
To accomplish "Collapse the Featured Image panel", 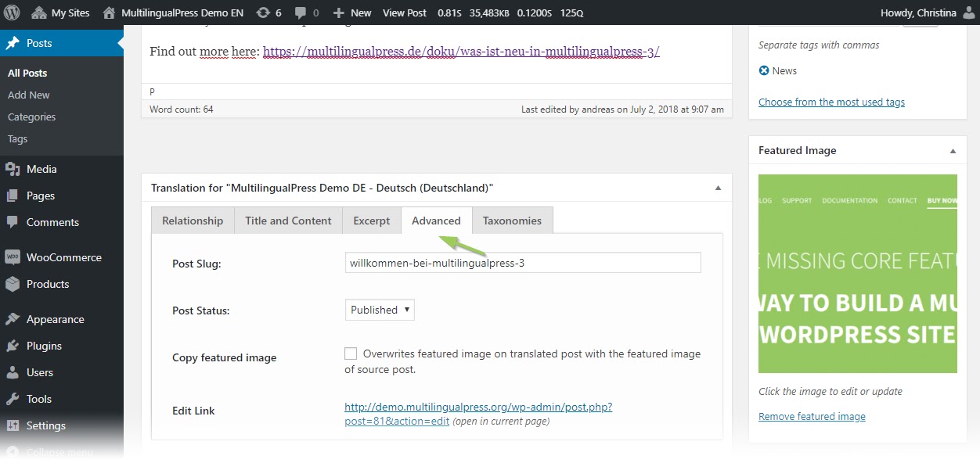I will tap(953, 150).
